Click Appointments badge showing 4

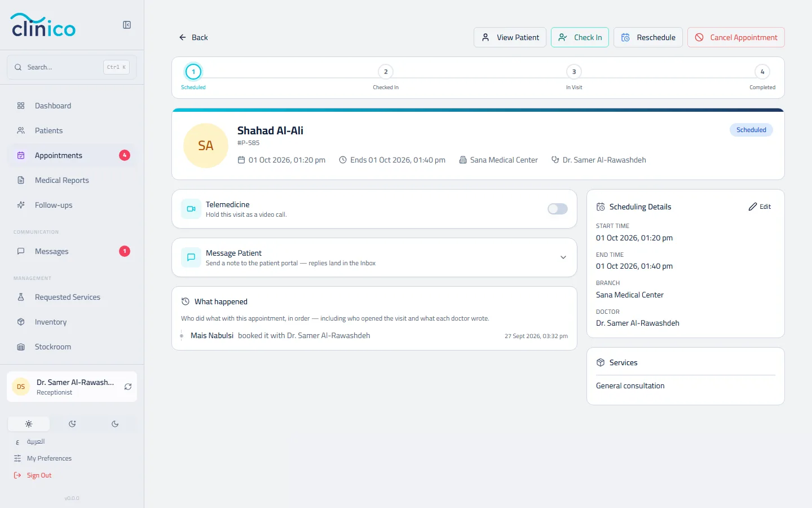125,155
